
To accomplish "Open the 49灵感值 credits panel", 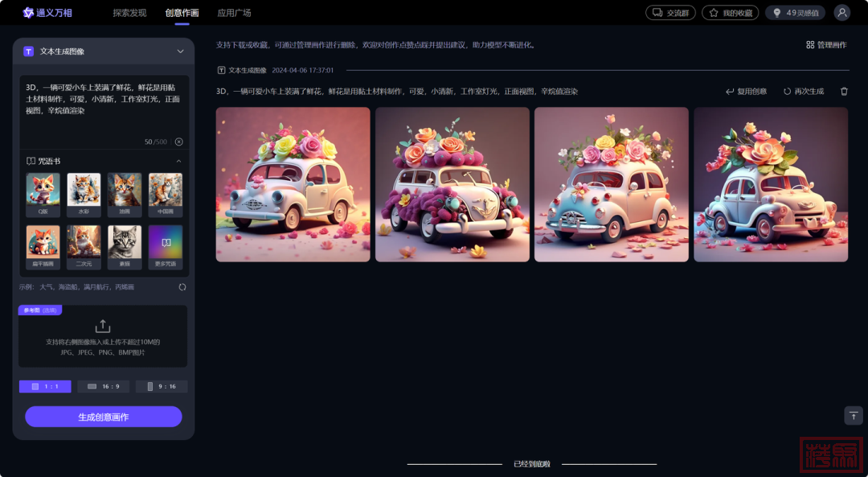I will 795,13.
